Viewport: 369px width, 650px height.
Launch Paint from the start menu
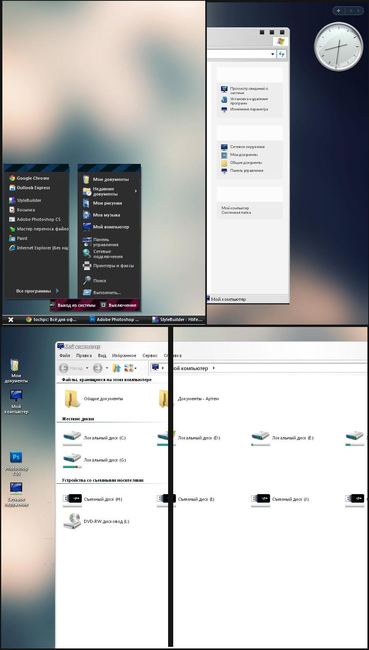point(19,238)
